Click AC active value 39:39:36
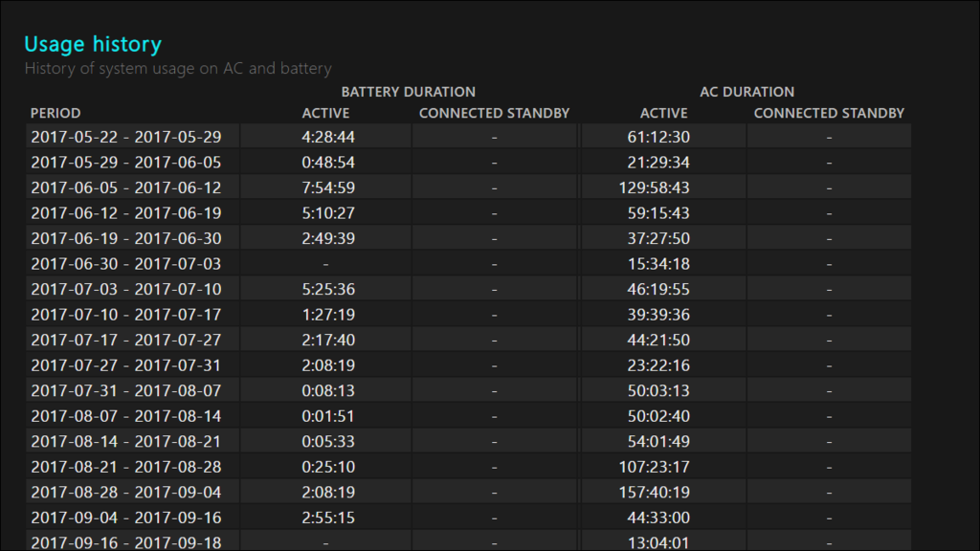This screenshot has height=551, width=980. click(658, 314)
